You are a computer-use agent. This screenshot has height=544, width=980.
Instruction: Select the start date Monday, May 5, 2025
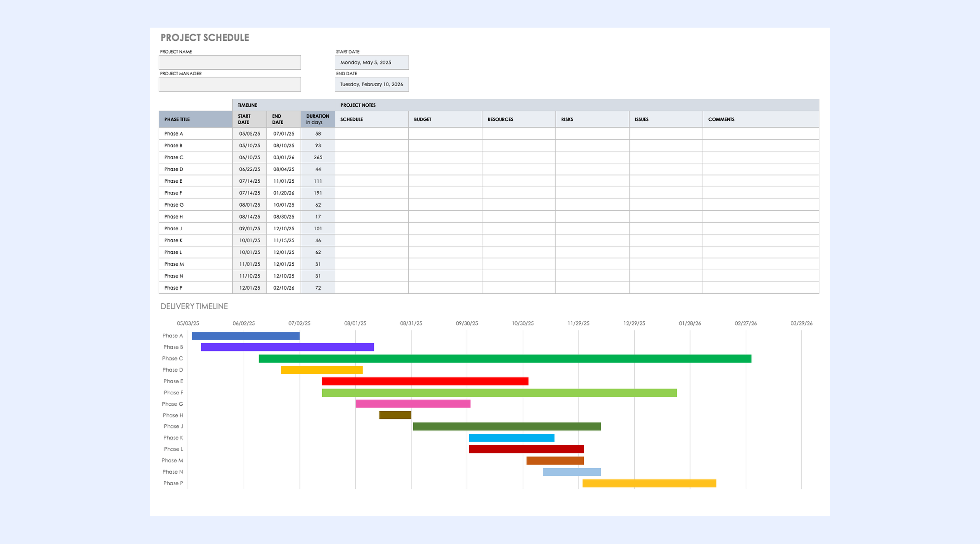pos(372,62)
